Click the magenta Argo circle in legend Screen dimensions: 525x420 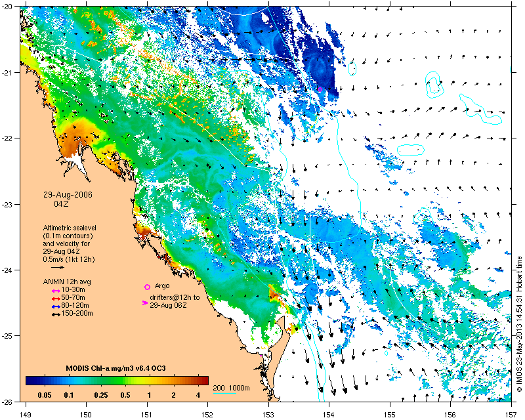tap(147, 287)
